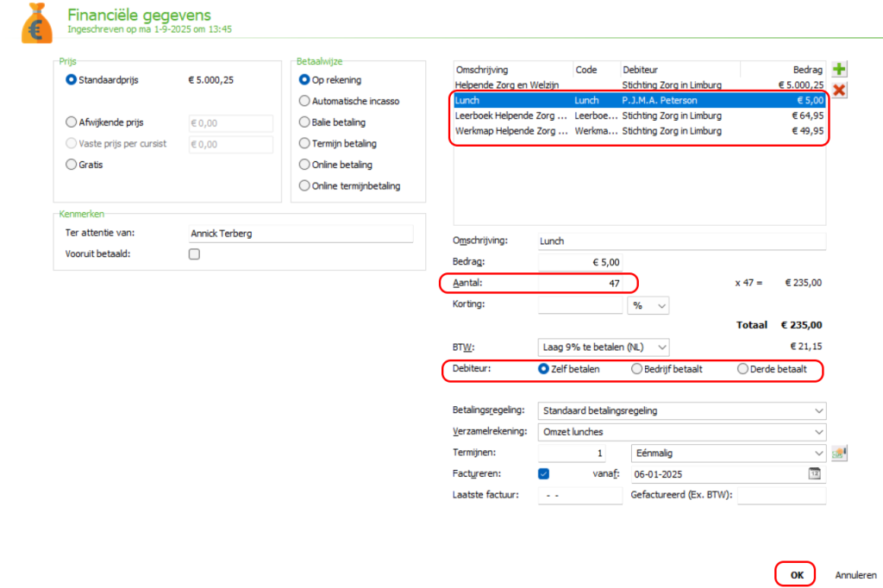This screenshot has height=588, width=883.
Task: Delete selected line with red cross
Action: point(839,91)
